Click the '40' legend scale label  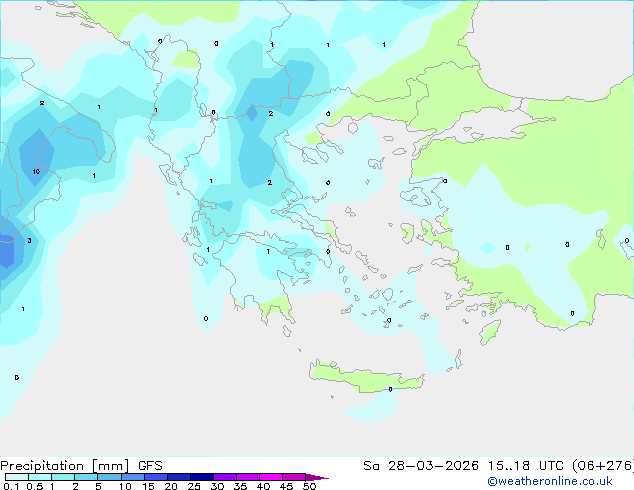pos(263,486)
